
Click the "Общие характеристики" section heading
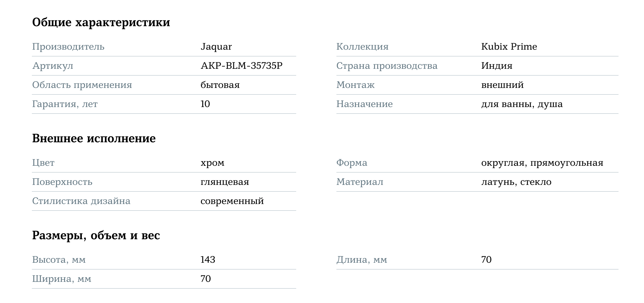[101, 22]
